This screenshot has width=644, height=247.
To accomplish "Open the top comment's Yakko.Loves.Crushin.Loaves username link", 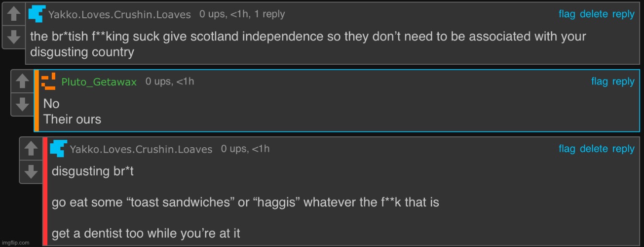I will coord(119,15).
